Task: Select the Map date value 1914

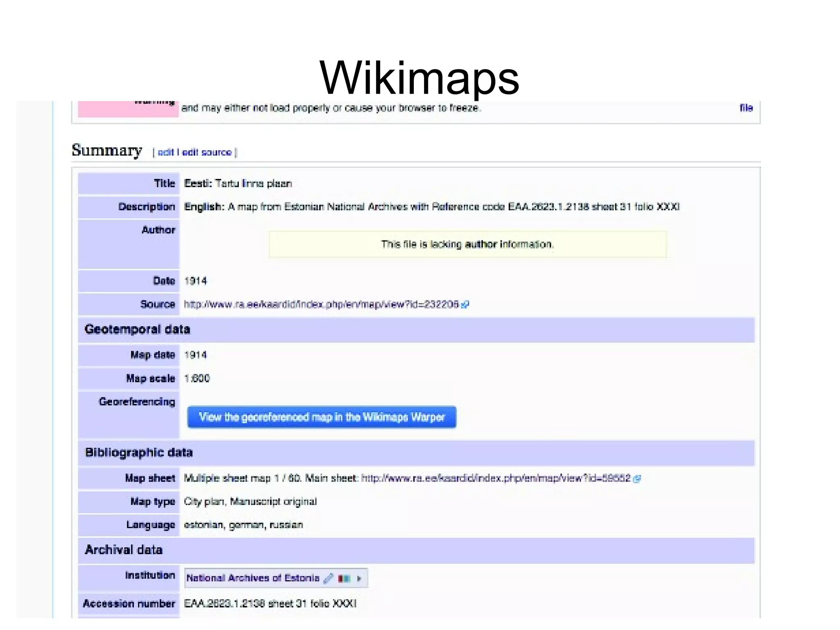Action: pos(195,355)
